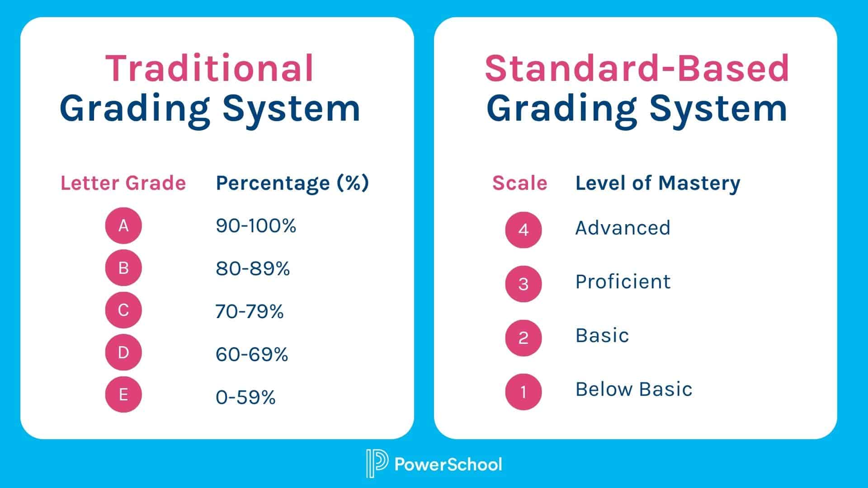Image resolution: width=868 pixels, height=488 pixels.
Task: Click the PowerSchool brand link
Action: point(434,468)
